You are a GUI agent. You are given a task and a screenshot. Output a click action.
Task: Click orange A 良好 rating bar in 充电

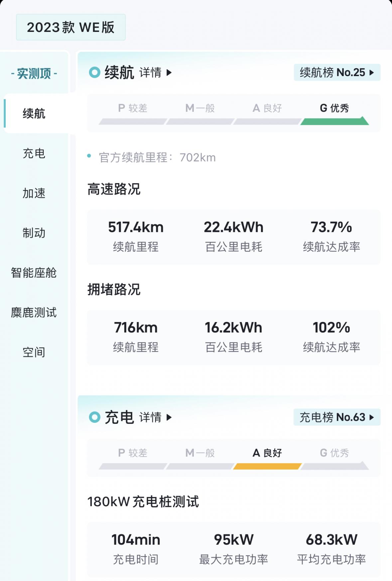267,466
